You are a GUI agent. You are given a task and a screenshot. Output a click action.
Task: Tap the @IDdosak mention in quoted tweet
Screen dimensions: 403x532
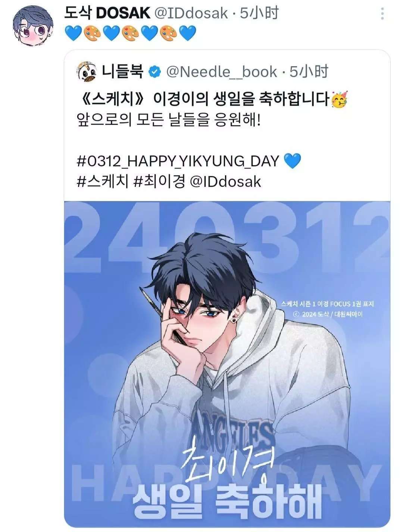click(225, 182)
